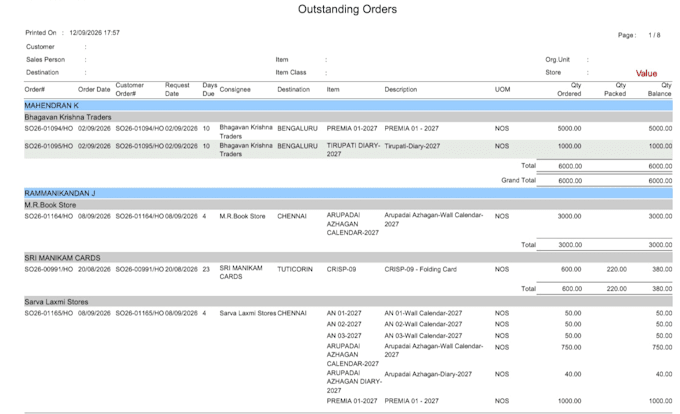
Task: Click CRISP-09 - Folding Card description
Action: click(x=421, y=269)
